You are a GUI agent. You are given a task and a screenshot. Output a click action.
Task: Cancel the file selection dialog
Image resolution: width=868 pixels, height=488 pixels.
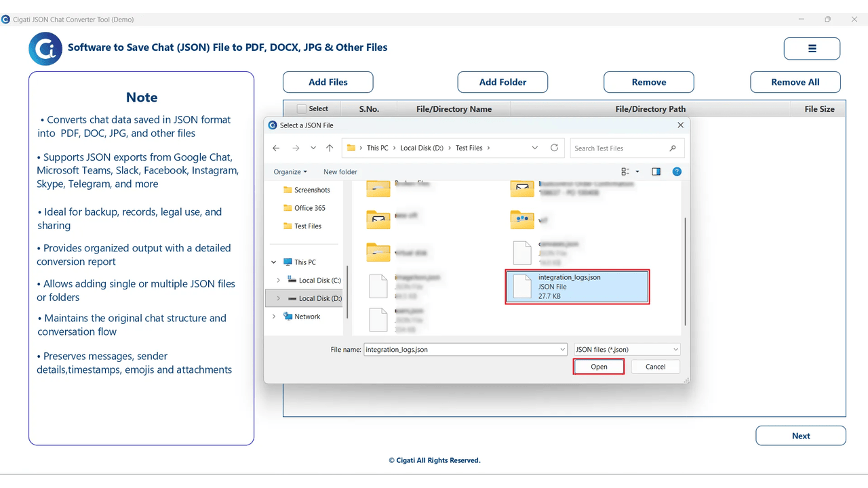[x=655, y=367]
